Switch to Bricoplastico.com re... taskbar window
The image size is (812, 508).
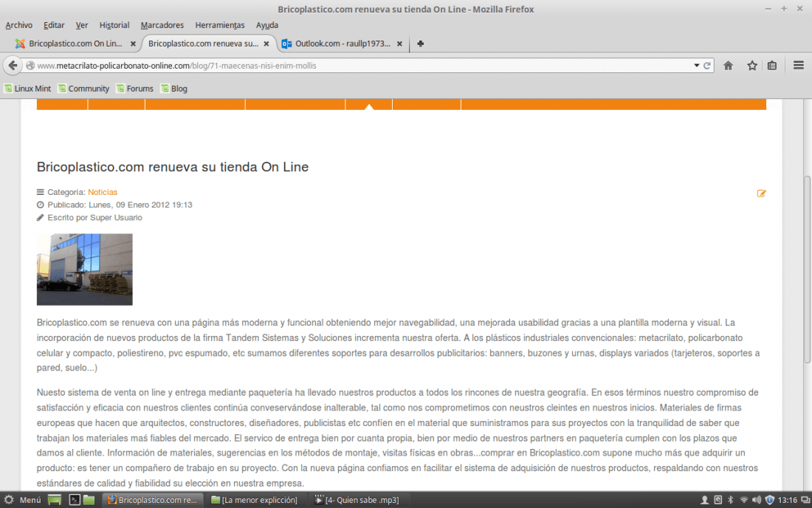[152, 500]
